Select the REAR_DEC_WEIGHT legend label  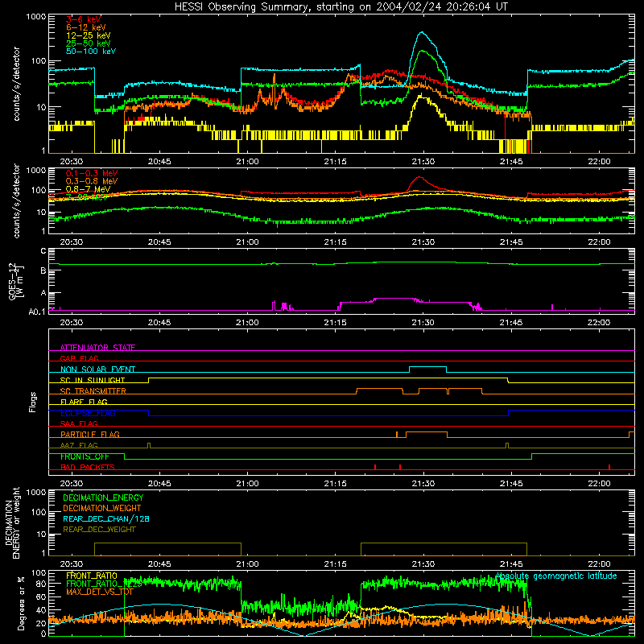(99, 530)
